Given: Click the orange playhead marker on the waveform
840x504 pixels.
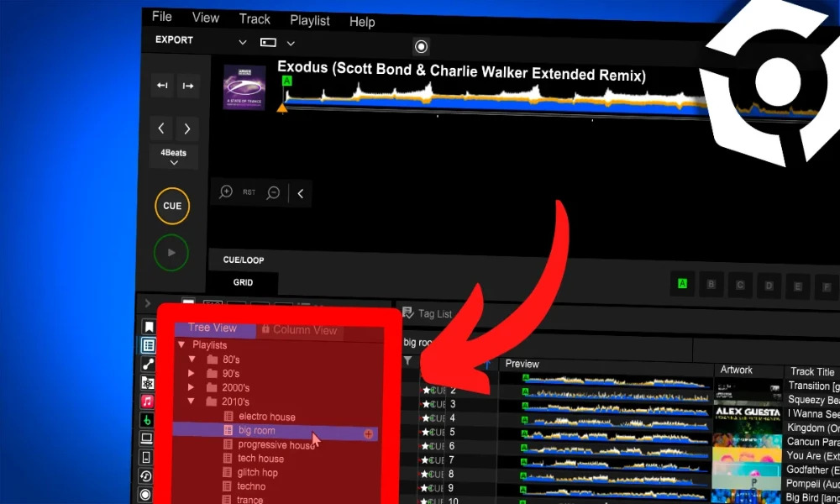Looking at the screenshot, I should click(x=283, y=108).
